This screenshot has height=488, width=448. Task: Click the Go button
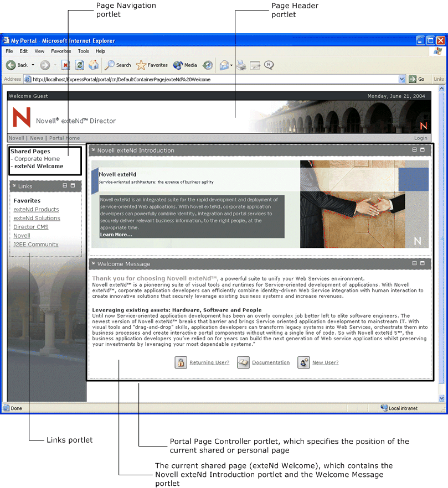[417, 79]
